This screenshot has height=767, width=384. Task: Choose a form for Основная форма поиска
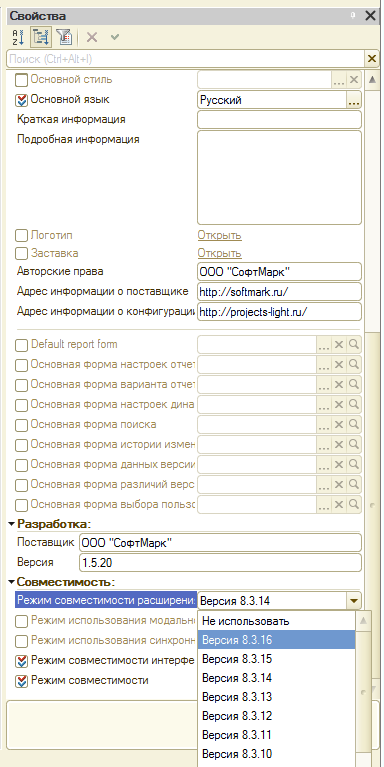324,425
